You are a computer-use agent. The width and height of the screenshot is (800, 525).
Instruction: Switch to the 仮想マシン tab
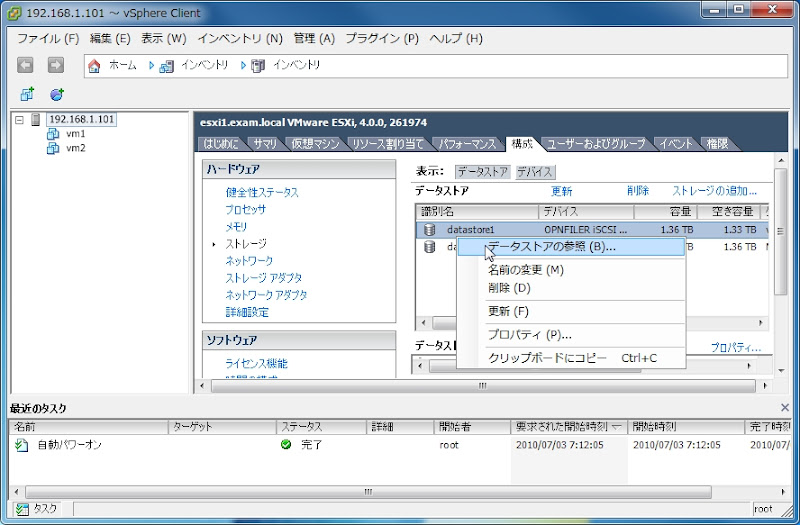[x=315, y=144]
